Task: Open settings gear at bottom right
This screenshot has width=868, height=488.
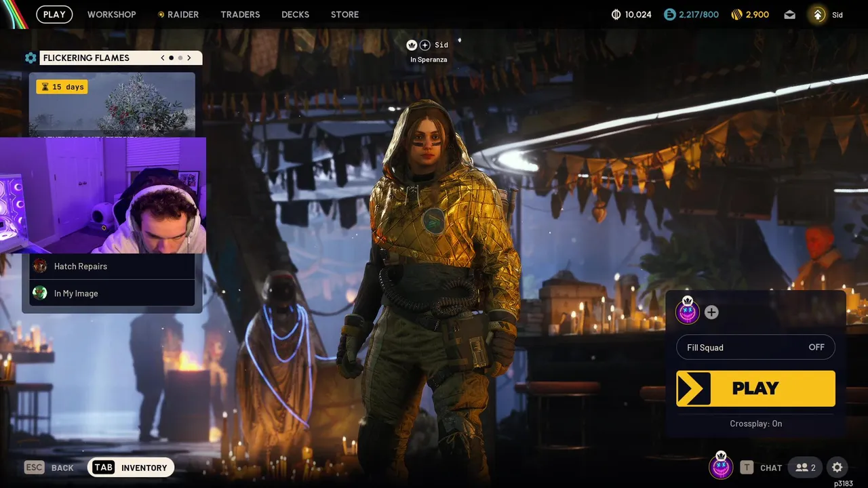Action: click(837, 468)
